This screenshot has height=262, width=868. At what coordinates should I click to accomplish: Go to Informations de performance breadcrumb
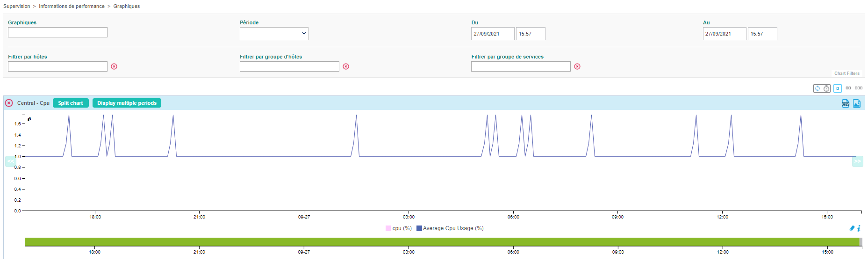72,6
